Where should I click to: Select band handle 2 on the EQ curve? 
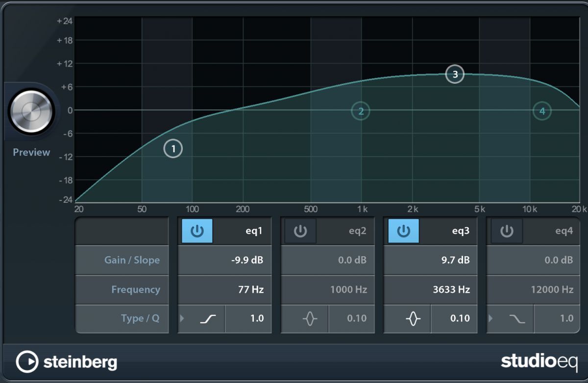pyautogui.click(x=360, y=111)
